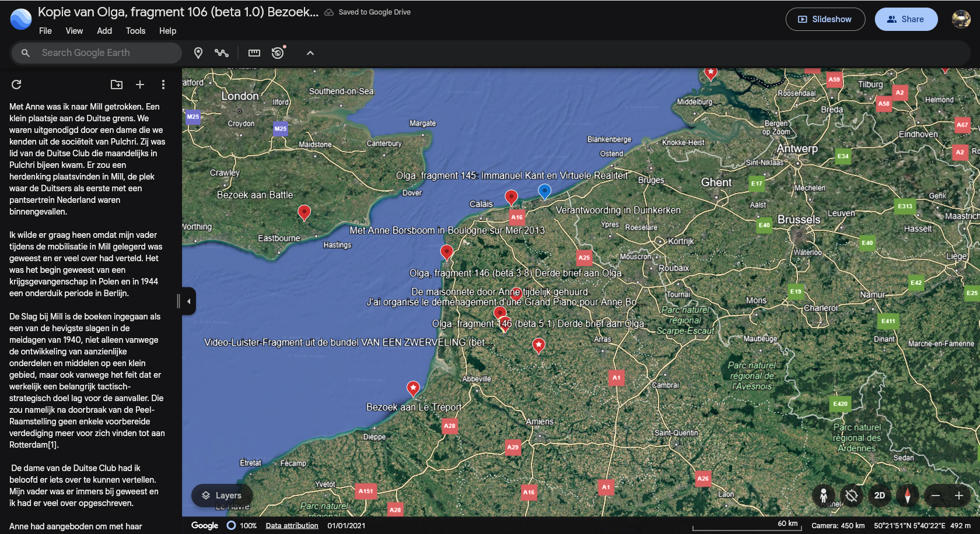The height and width of the screenshot is (534, 980).
Task: Click the Camera: 450 km readout
Action: tap(838, 526)
